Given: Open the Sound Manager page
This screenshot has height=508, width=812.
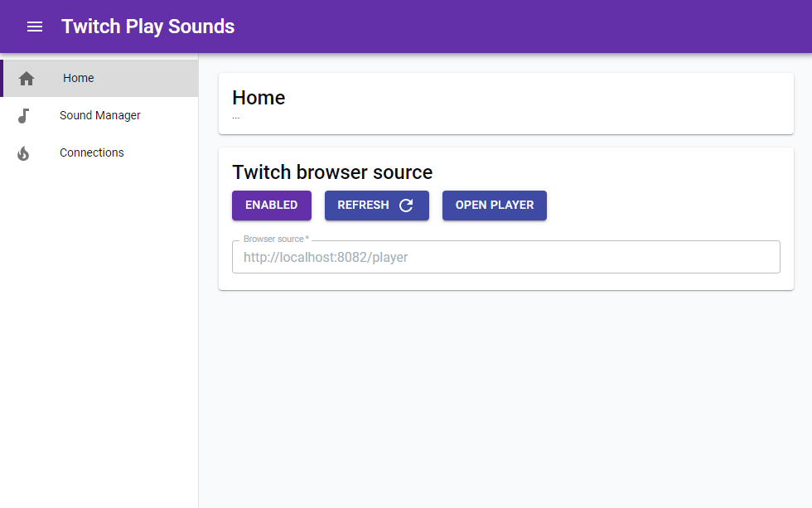Looking at the screenshot, I should coord(100,115).
